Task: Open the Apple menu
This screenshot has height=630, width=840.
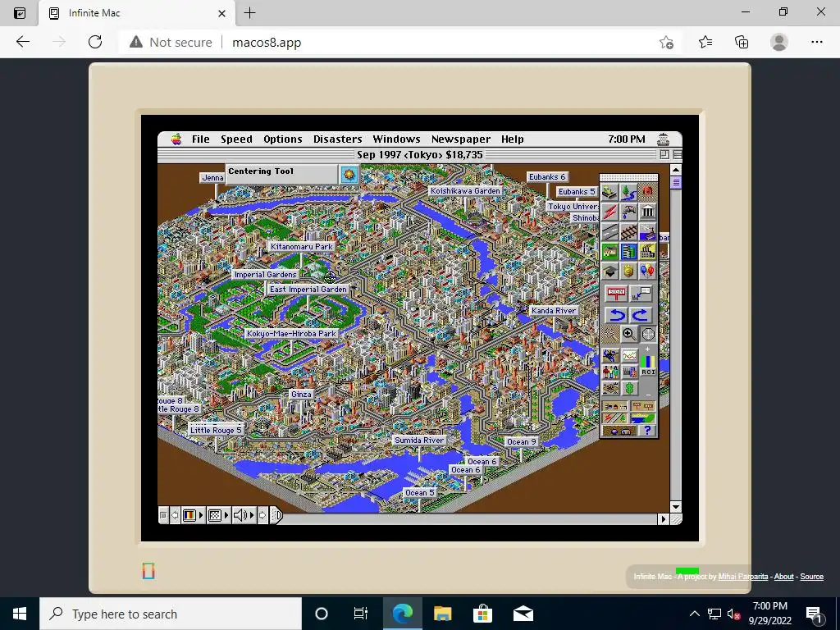Action: click(176, 139)
